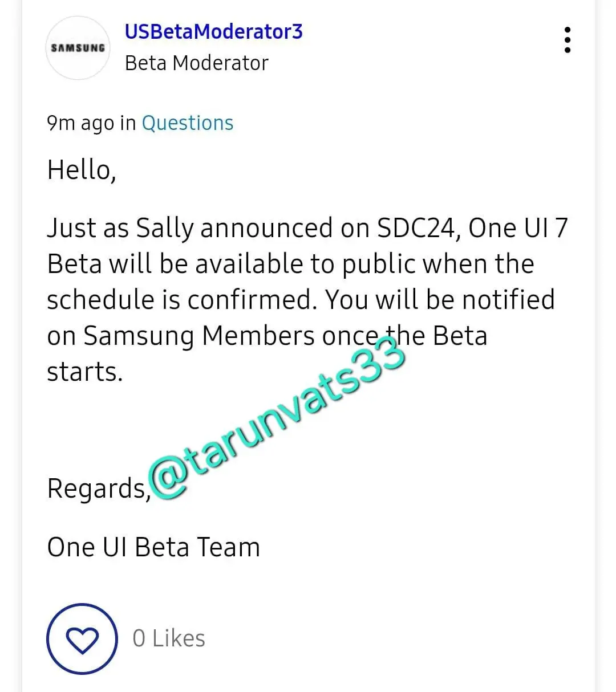
Task: Click the Hello greeting line
Action: (x=82, y=170)
